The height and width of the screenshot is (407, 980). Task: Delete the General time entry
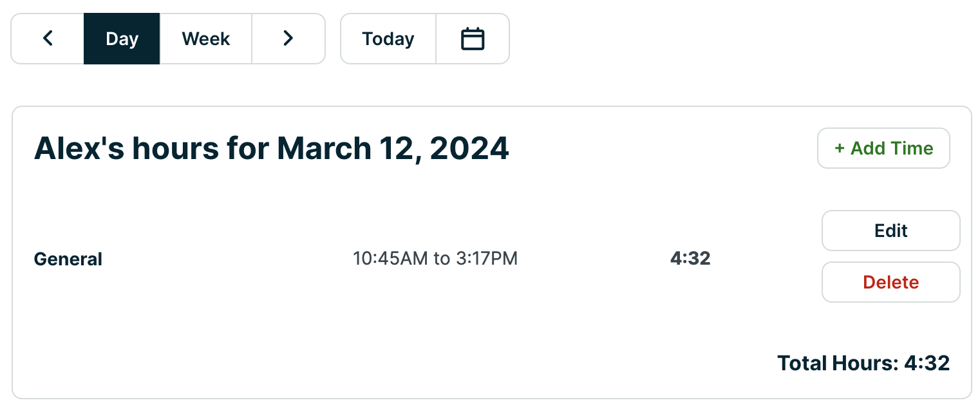pyautogui.click(x=890, y=282)
